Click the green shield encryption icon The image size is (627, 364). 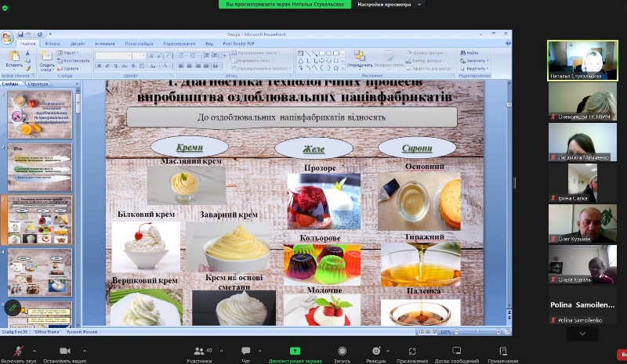pyautogui.click(x=5, y=8)
